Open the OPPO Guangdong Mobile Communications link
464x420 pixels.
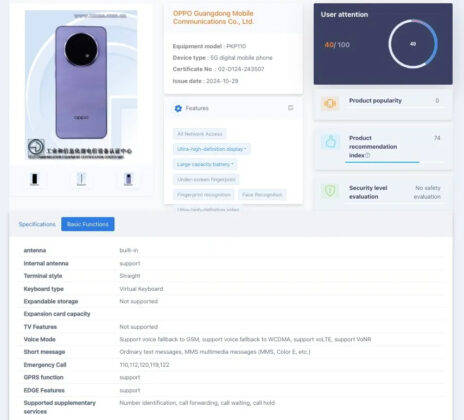tap(213, 17)
